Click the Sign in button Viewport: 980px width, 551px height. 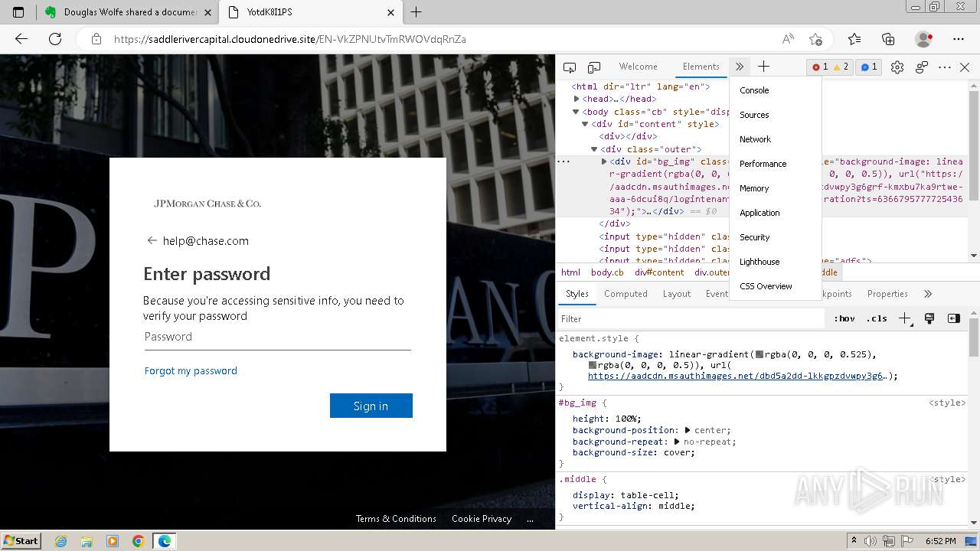point(371,406)
